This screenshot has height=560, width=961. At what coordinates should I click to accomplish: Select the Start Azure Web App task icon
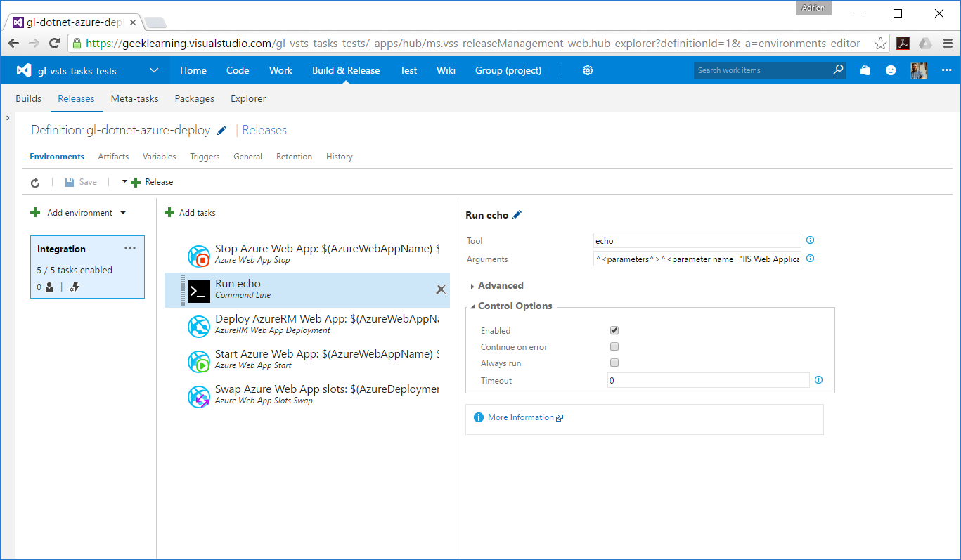pyautogui.click(x=199, y=361)
